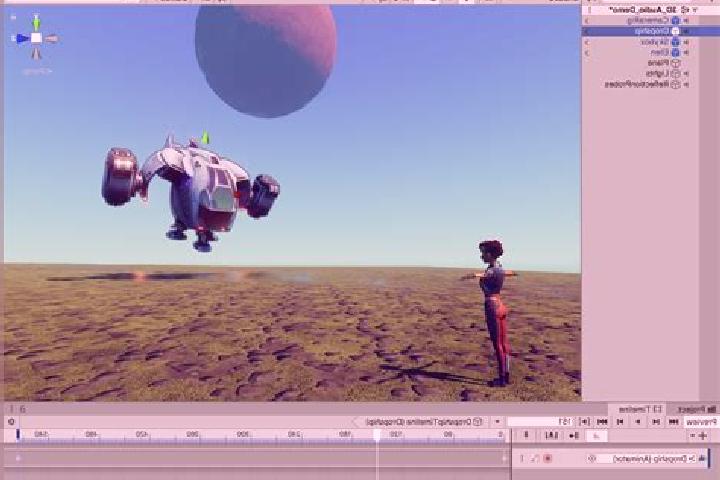The height and width of the screenshot is (480, 720).
Task: Enable record on the Dropship track
Action: [x=547, y=458]
